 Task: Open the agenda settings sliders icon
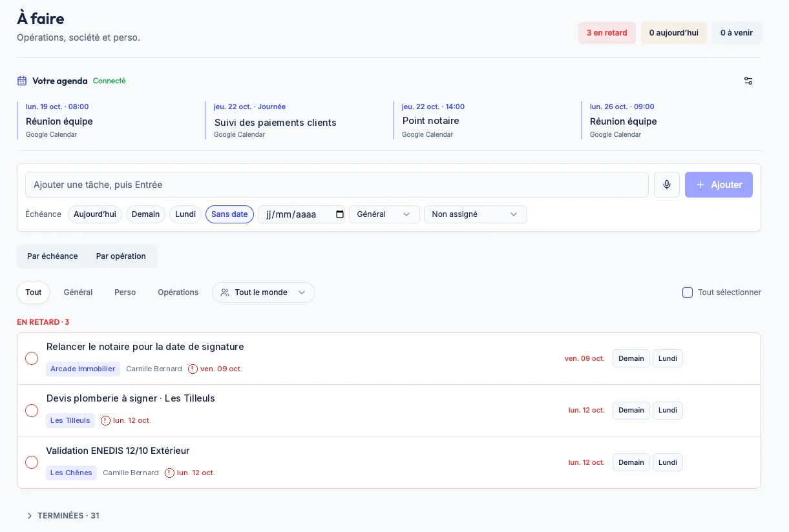tap(748, 81)
